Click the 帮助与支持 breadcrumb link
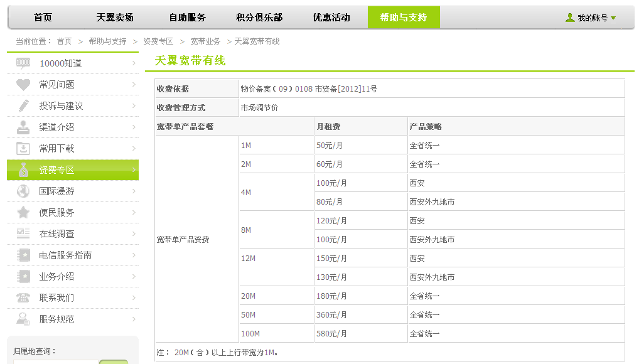The image size is (639, 364). (107, 41)
